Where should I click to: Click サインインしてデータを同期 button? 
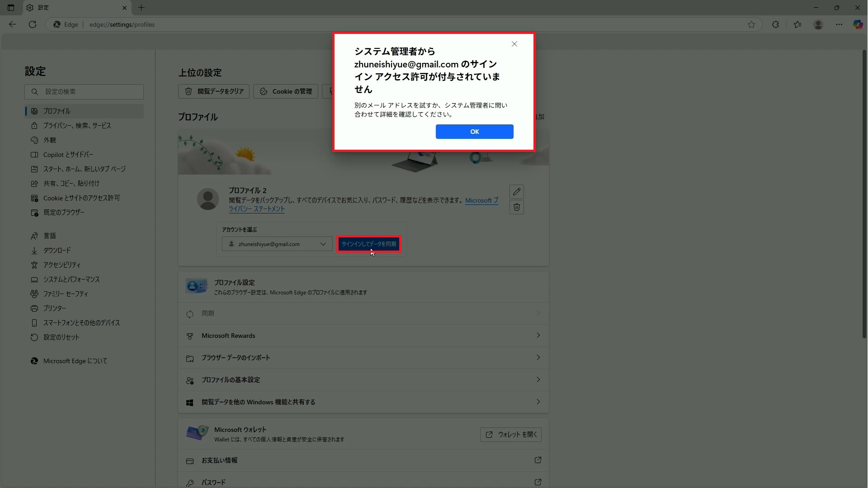coord(368,244)
